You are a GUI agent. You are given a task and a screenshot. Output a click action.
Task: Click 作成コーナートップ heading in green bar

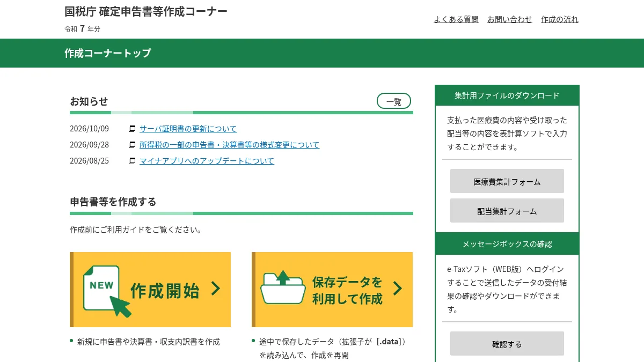point(108,53)
